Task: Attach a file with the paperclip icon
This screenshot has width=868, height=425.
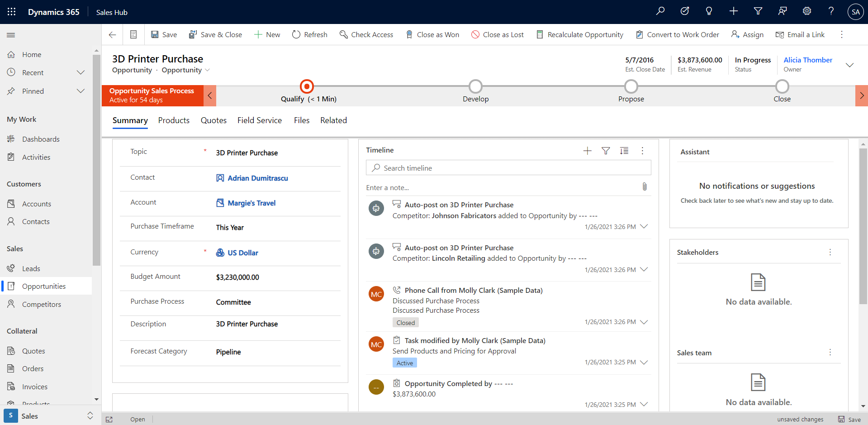Action: 645,186
